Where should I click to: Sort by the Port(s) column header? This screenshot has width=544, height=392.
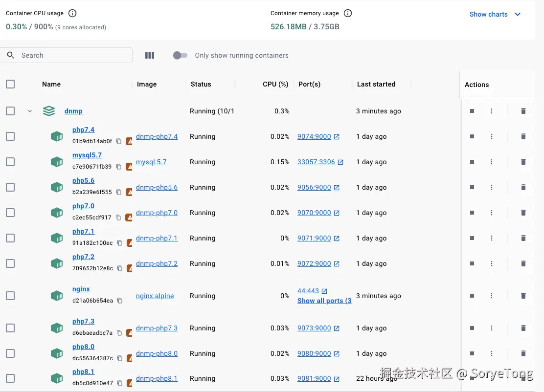310,84
